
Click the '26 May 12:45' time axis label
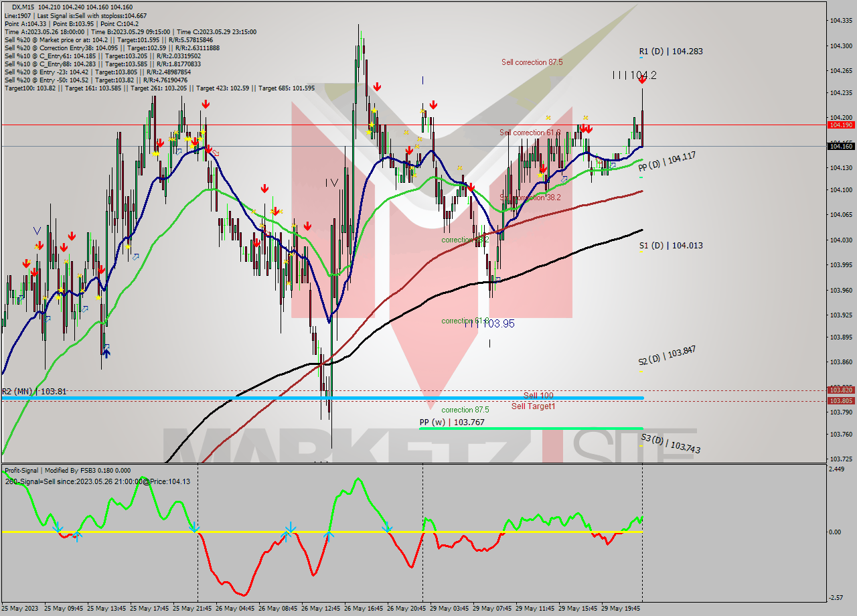pyautogui.click(x=321, y=609)
